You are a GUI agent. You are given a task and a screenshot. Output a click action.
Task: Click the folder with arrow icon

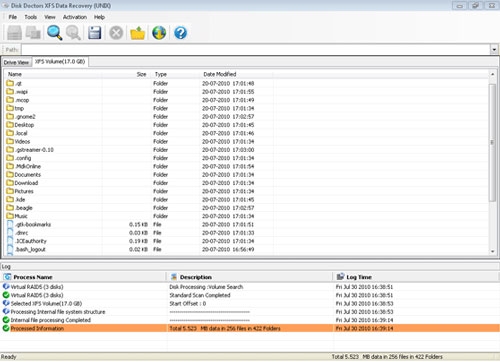click(138, 33)
